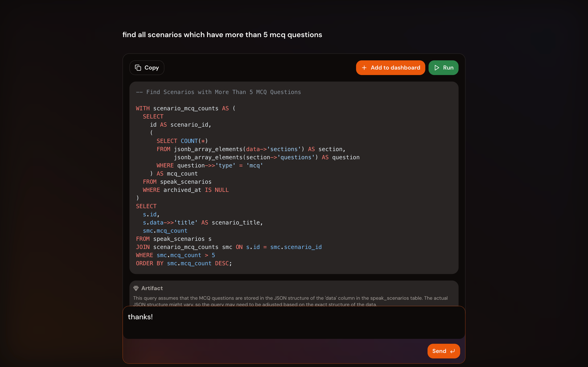Viewport: 588px width, 367px height.
Task: Click the WITH scenario_mcq_counts AS line
Action: coord(185,108)
